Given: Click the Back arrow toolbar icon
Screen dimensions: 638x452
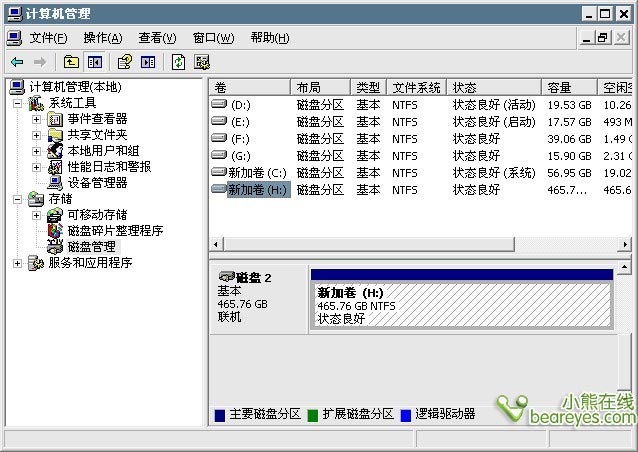Looking at the screenshot, I should (x=17, y=62).
